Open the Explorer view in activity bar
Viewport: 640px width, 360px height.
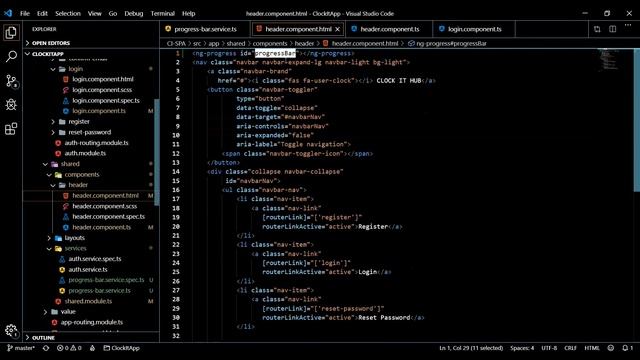pyautogui.click(x=11, y=32)
